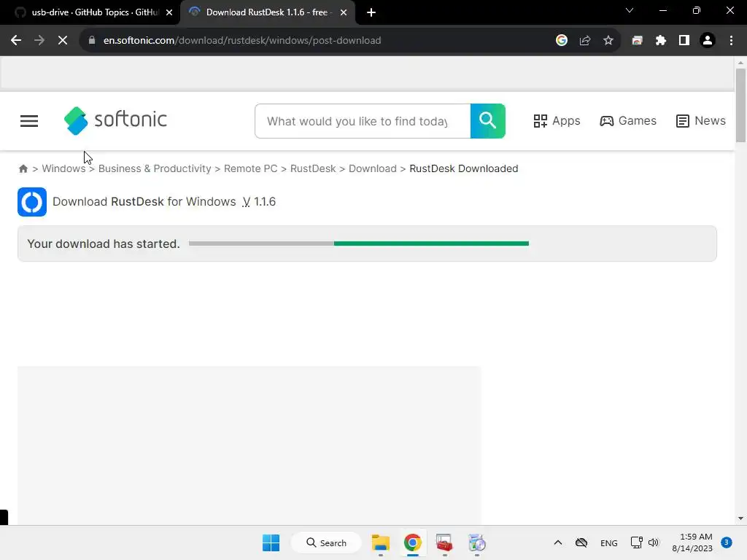Open the Chrome profile avatar
Image resolution: width=747 pixels, height=560 pixels.
click(x=708, y=41)
